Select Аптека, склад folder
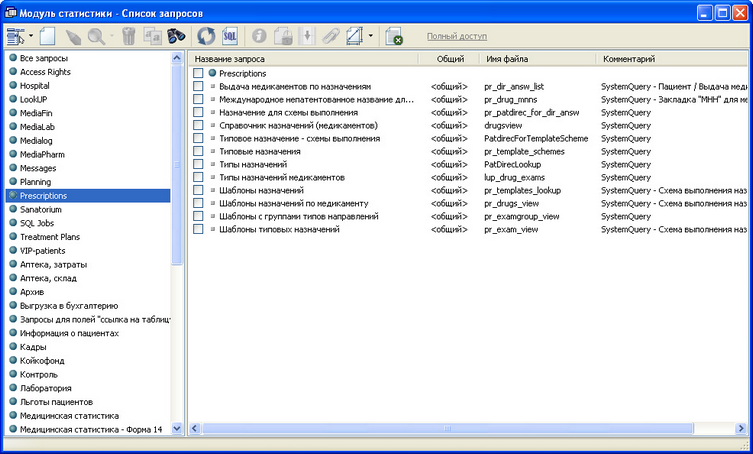This screenshot has height=454, width=753. click(48, 279)
